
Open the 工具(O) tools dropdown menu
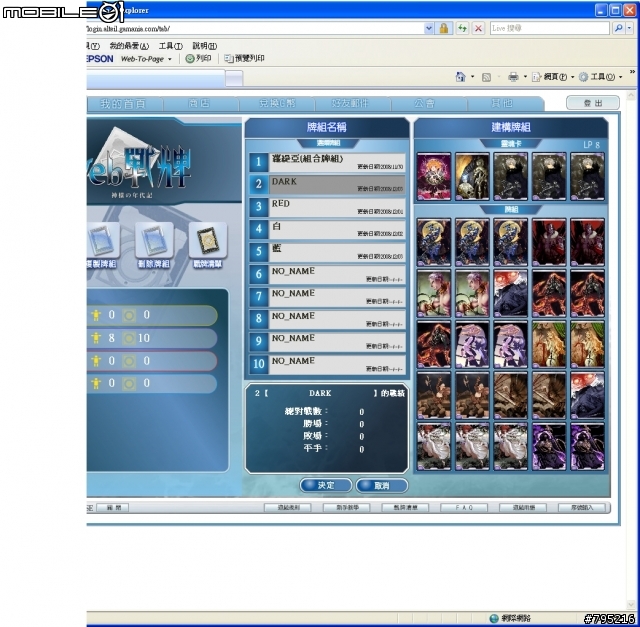(601, 77)
